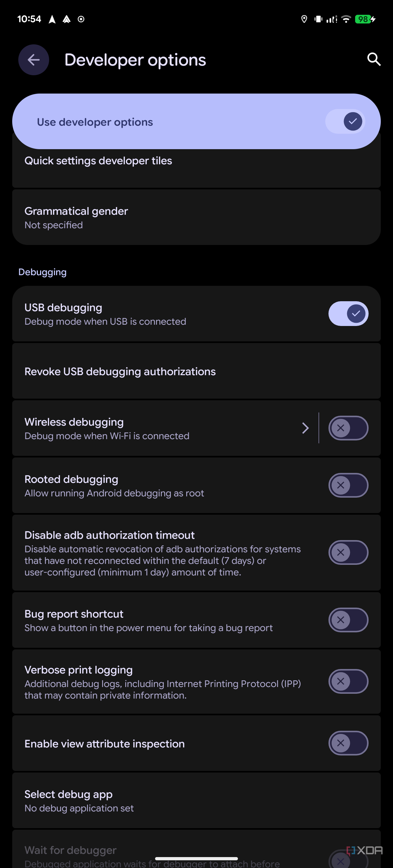The width and height of the screenshot is (393, 868).
Task: Tap 'Allow running Android debugging as root'
Action: click(114, 493)
